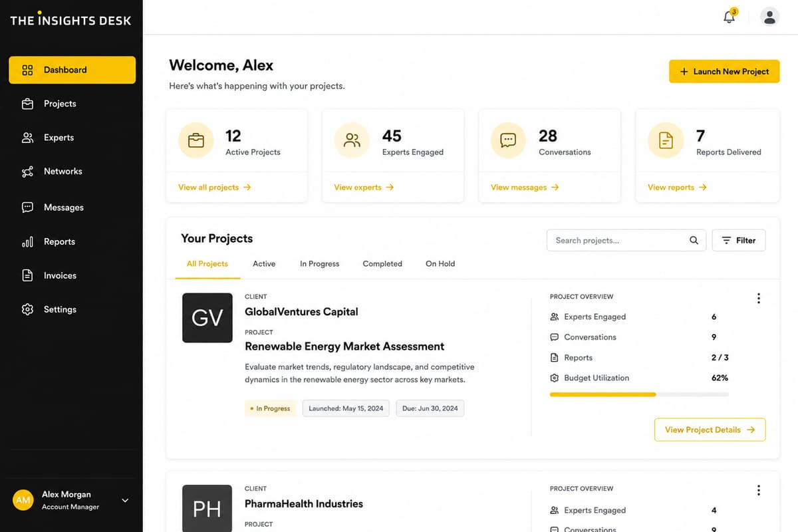Image resolution: width=798 pixels, height=532 pixels.
Task: Focus the Search projects input field
Action: click(x=625, y=241)
